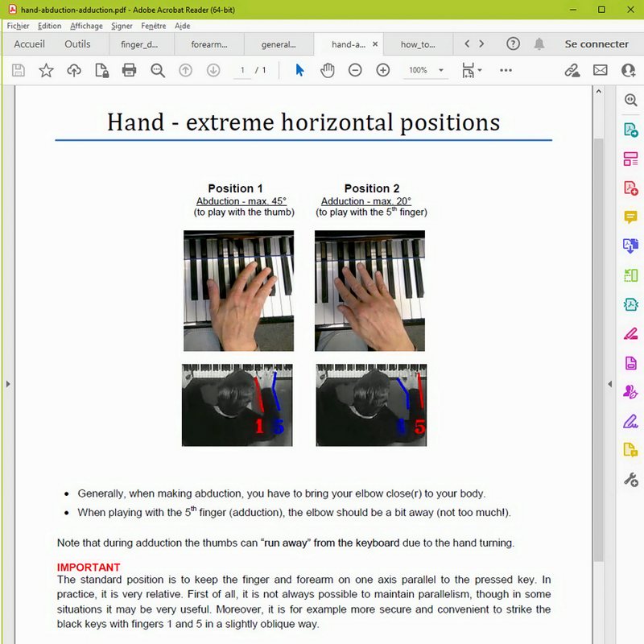Close the hand-a... document tab
This screenshot has height=644, width=644.
(x=376, y=44)
